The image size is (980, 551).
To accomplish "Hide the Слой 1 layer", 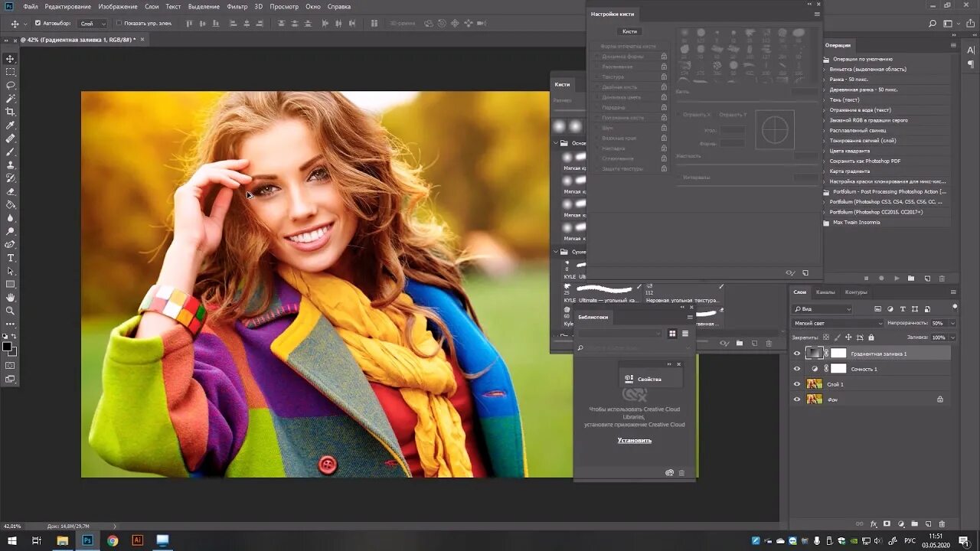I will point(797,384).
